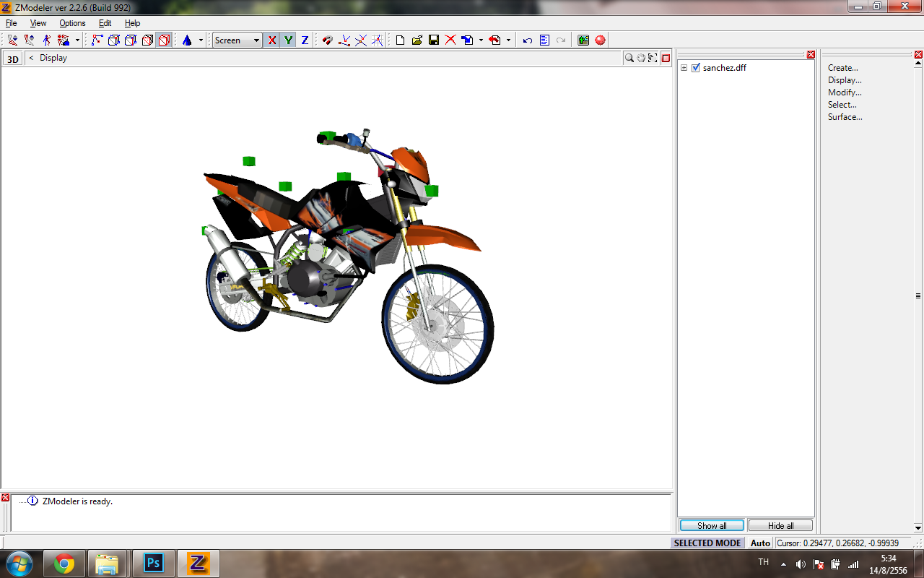Screen dimensions: 924x578
Task: Close the objects tree panel
Action: point(811,55)
